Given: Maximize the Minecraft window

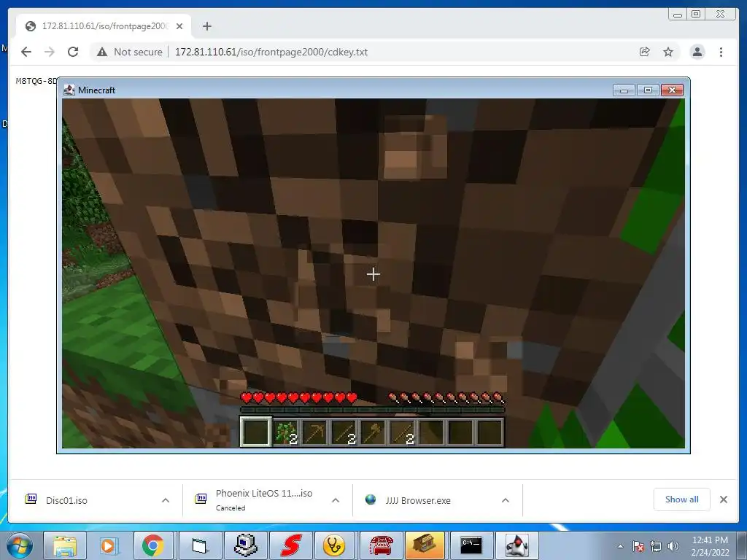Looking at the screenshot, I should click(648, 90).
